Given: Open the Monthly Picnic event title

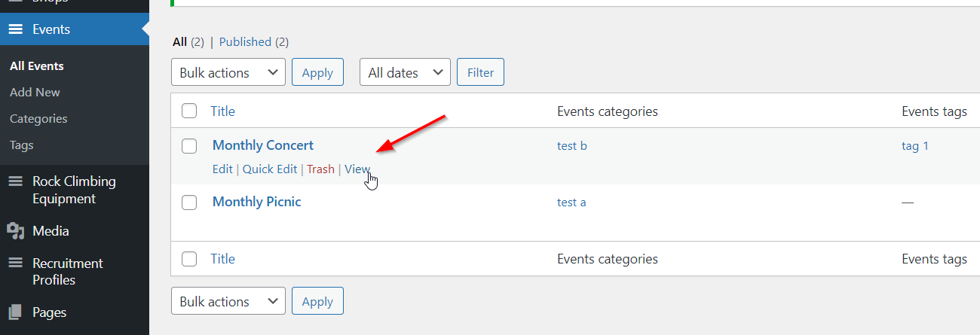Looking at the screenshot, I should (x=256, y=202).
